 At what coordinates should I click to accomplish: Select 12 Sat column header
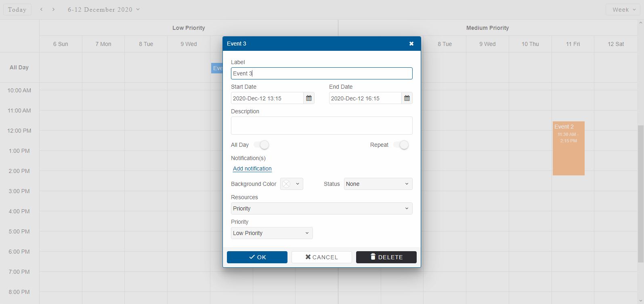point(616,44)
